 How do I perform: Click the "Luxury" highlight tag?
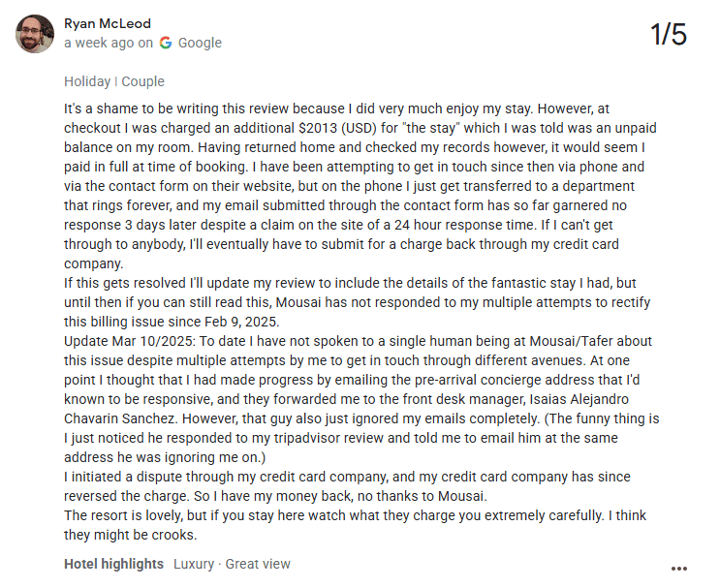(196, 564)
